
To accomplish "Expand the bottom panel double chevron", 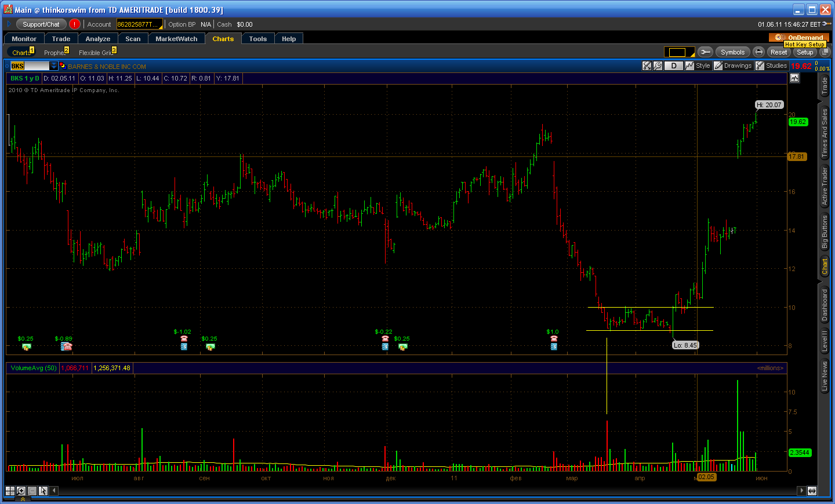I will 22,499.
